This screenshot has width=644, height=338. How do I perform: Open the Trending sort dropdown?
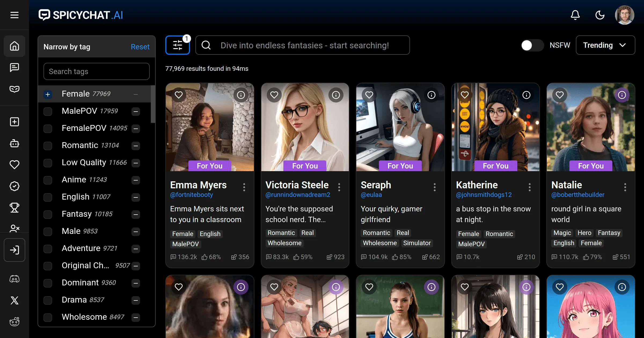(x=605, y=45)
